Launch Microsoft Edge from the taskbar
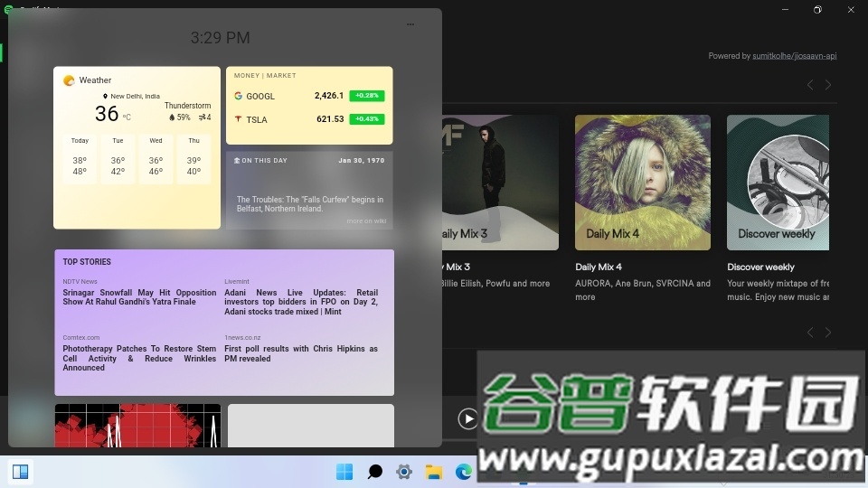 [x=463, y=472]
